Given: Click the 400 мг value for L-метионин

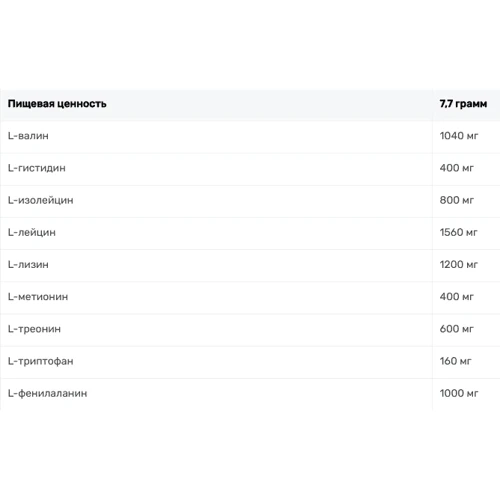Looking at the screenshot, I should [x=456, y=297].
